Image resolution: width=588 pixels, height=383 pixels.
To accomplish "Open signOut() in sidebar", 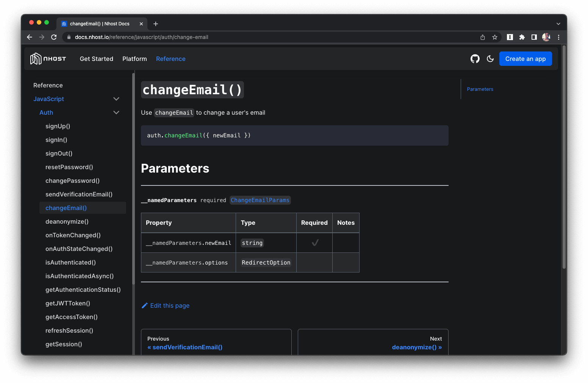I will tap(59, 153).
